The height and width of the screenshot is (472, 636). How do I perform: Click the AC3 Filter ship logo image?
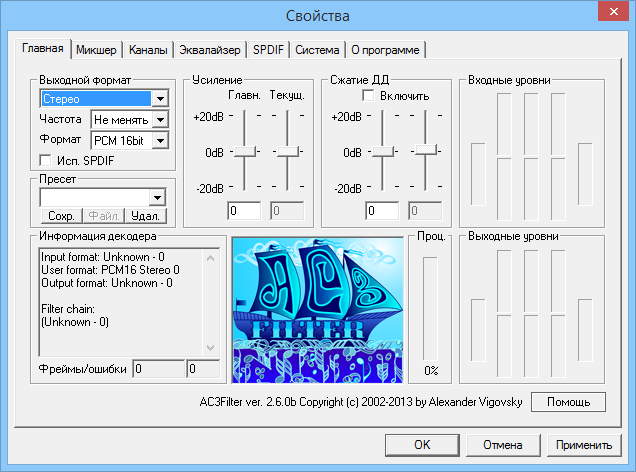318,310
